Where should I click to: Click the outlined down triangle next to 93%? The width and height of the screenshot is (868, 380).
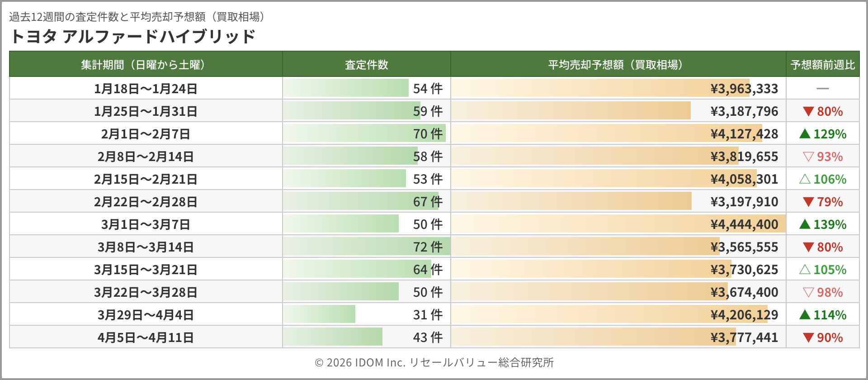pyautogui.click(x=808, y=157)
